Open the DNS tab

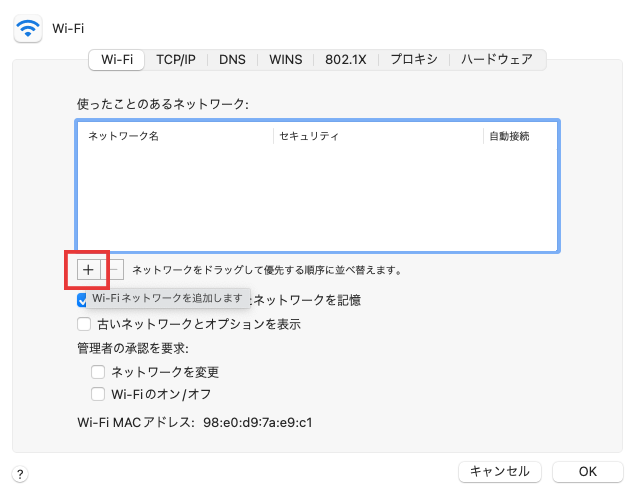[x=232, y=59]
